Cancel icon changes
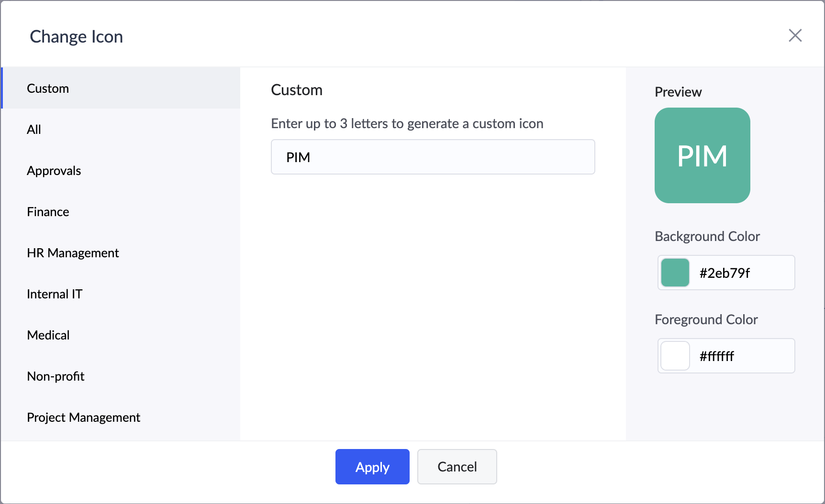 tap(457, 467)
